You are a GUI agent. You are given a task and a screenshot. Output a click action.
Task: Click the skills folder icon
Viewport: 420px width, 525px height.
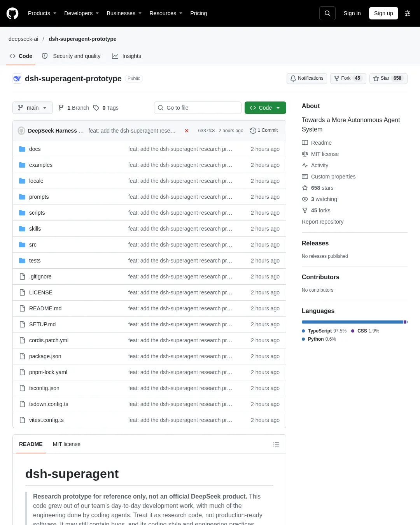click(x=22, y=229)
